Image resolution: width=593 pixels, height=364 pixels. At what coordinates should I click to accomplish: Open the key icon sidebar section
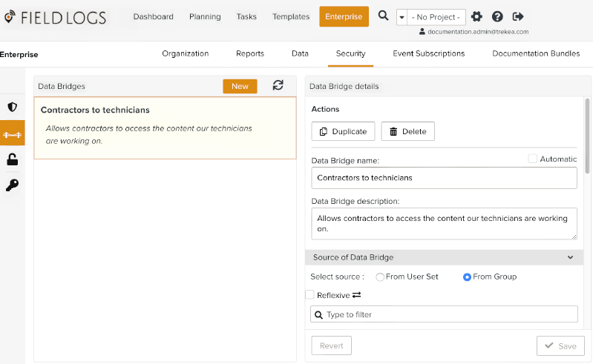pos(12,185)
